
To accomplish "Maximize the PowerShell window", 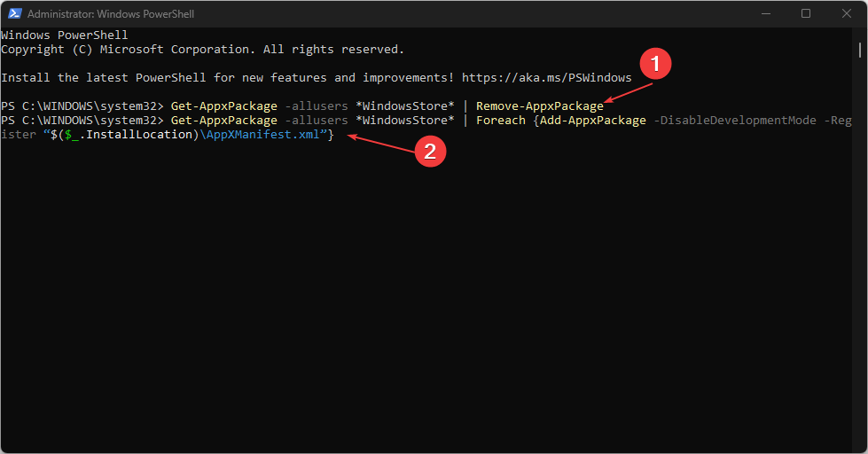I will (x=806, y=14).
